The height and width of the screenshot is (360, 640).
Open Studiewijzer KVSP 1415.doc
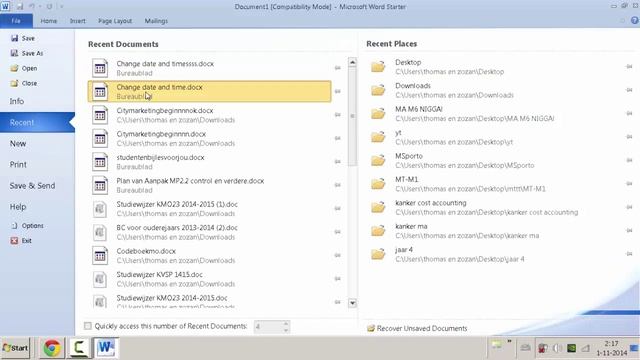click(210, 279)
